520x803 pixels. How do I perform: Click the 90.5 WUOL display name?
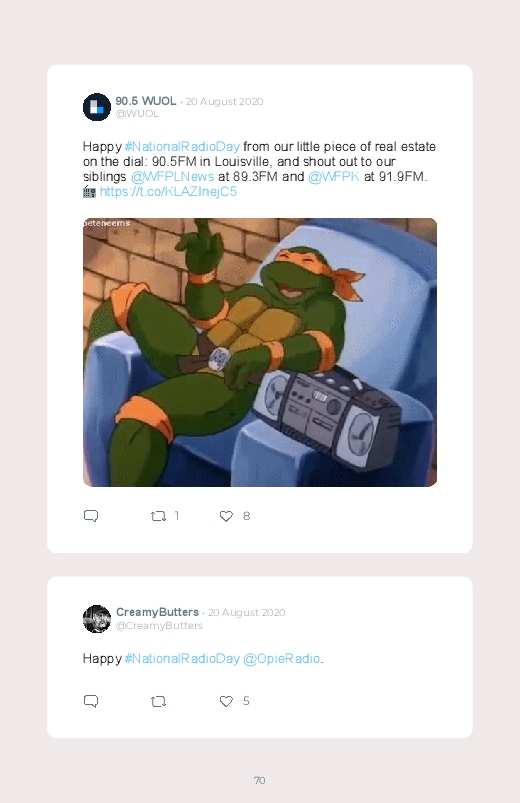pyautogui.click(x=145, y=101)
